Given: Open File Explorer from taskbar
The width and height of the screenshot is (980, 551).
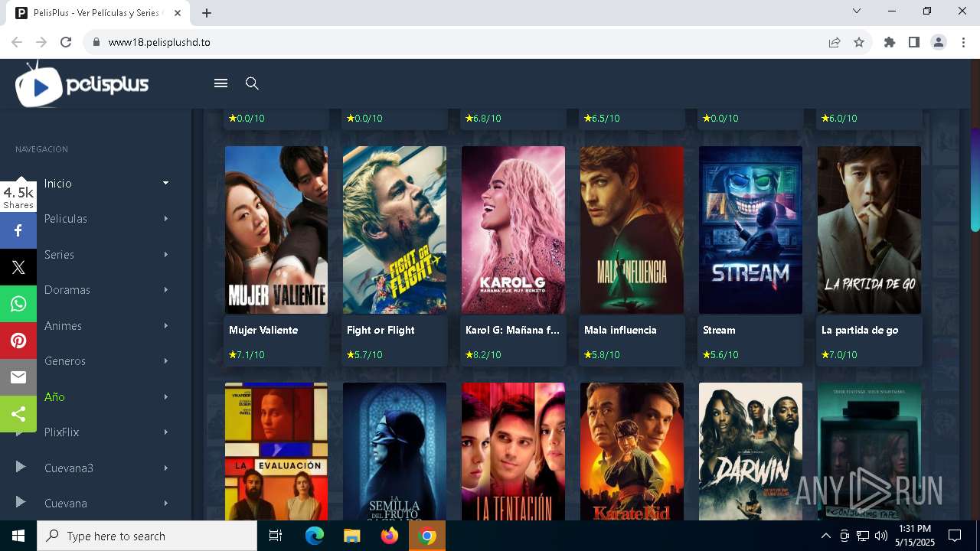Looking at the screenshot, I should coord(351,536).
